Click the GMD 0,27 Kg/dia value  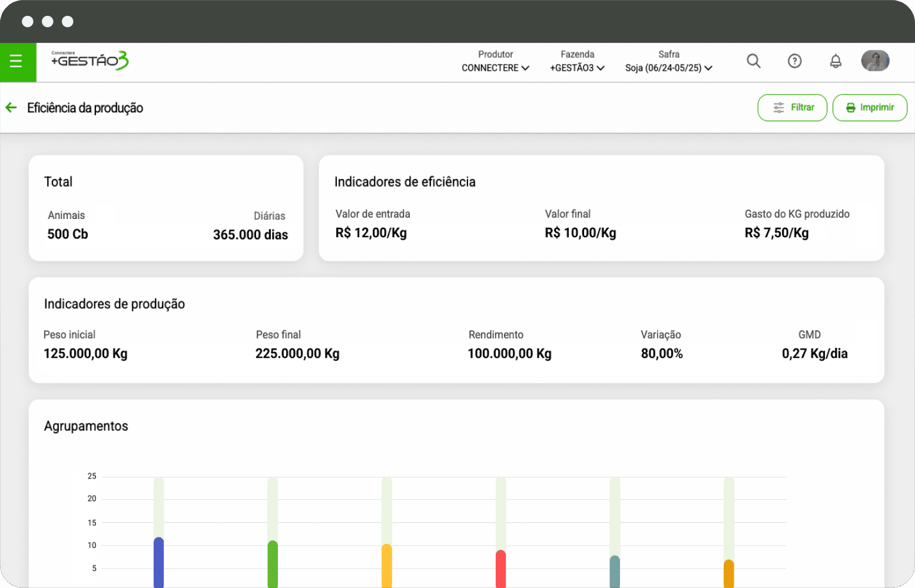tap(814, 354)
